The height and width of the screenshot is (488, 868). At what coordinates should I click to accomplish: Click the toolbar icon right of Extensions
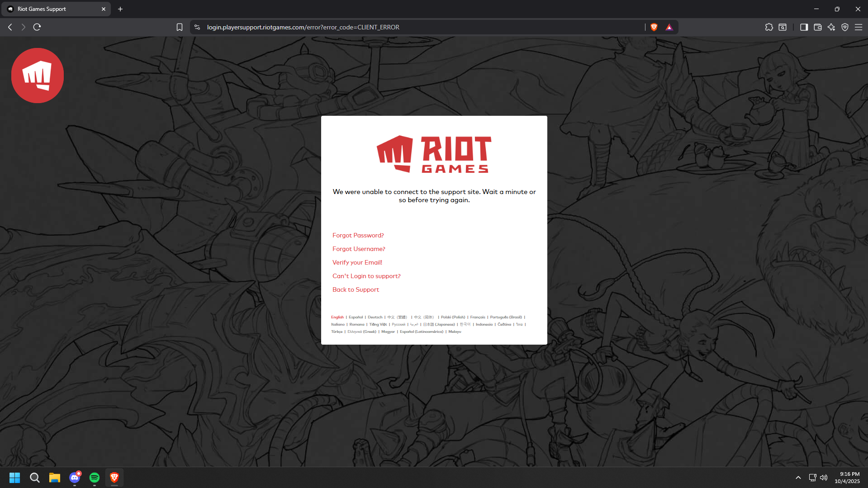(783, 27)
